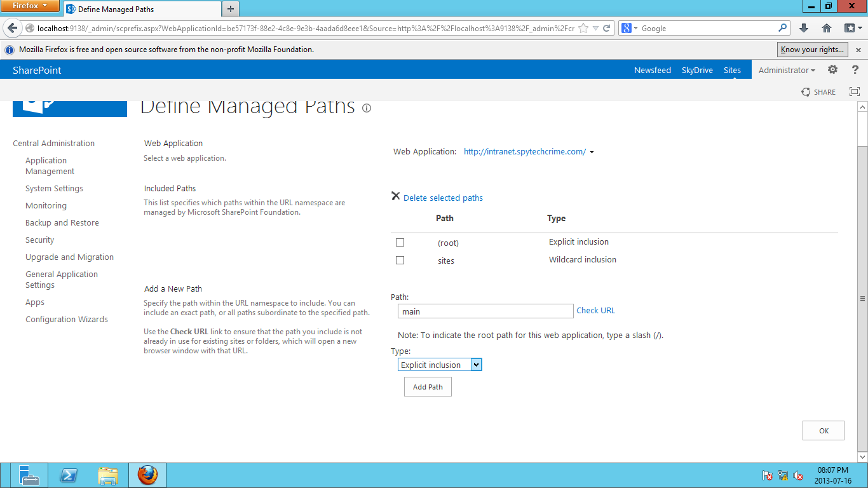Viewport: 868px width, 488px height.
Task: Click the Type column header
Action: (x=556, y=218)
